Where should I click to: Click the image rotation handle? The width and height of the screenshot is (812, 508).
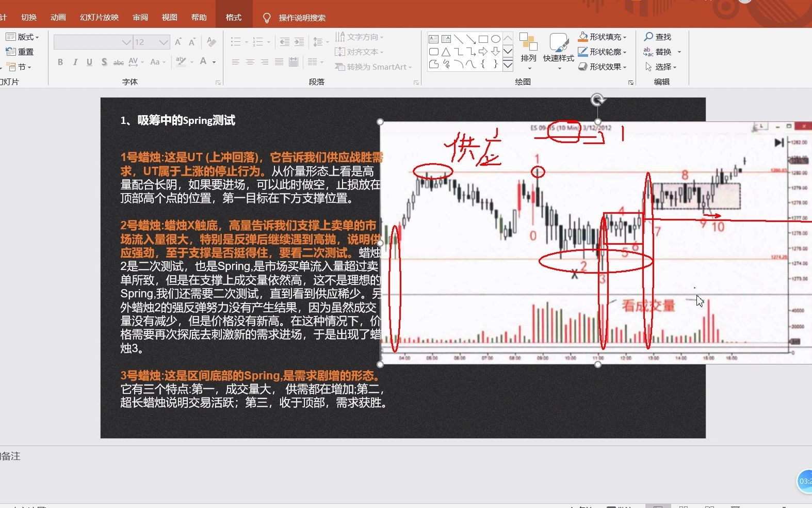[597, 100]
